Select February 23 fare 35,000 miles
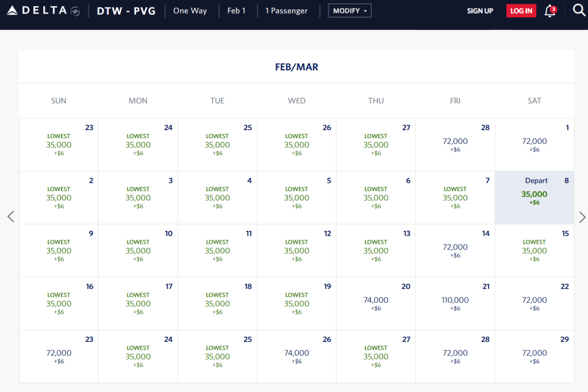Screen dimensions: 588x392 point(59,145)
